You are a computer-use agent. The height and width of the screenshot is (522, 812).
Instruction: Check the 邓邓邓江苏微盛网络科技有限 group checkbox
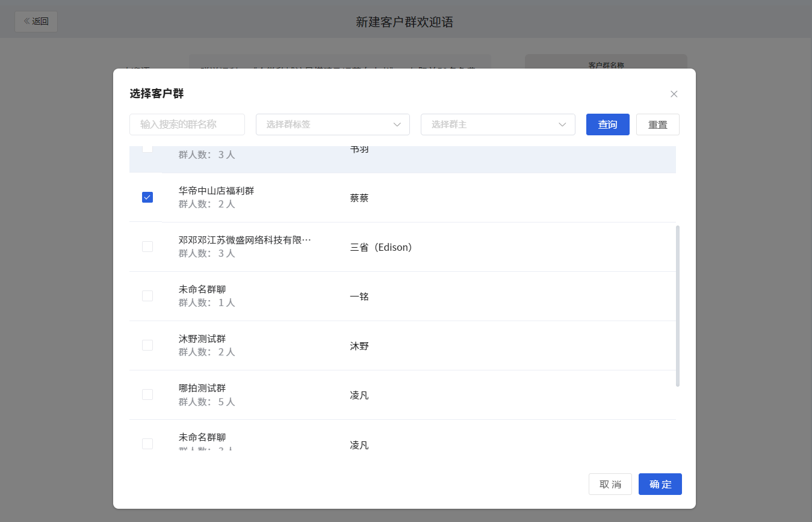click(147, 247)
